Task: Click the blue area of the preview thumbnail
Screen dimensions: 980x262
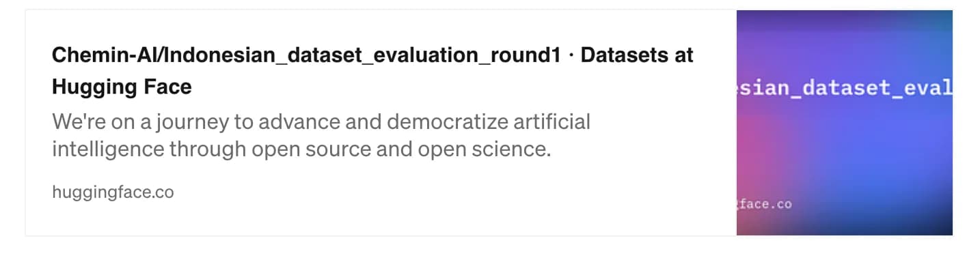Action: (x=888, y=150)
